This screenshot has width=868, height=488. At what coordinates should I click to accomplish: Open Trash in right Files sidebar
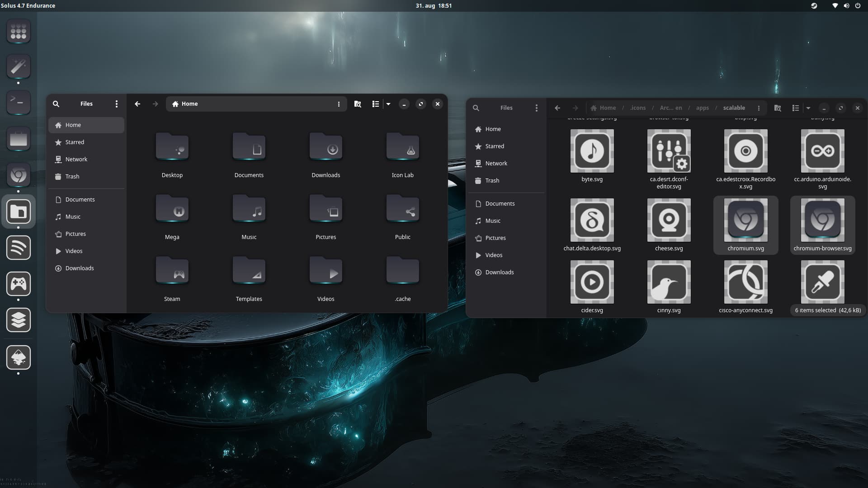[x=492, y=181]
